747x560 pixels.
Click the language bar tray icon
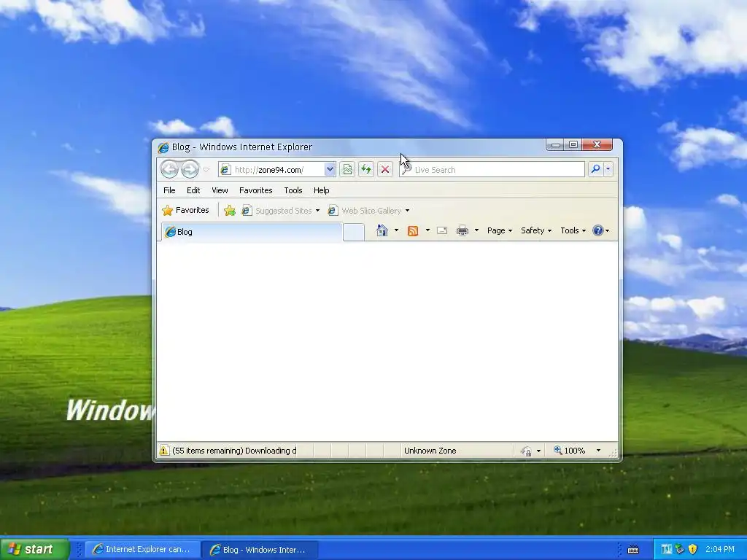(666, 550)
